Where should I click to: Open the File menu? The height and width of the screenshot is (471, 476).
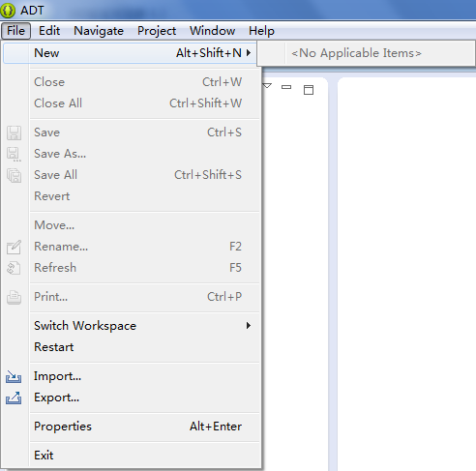(x=15, y=31)
